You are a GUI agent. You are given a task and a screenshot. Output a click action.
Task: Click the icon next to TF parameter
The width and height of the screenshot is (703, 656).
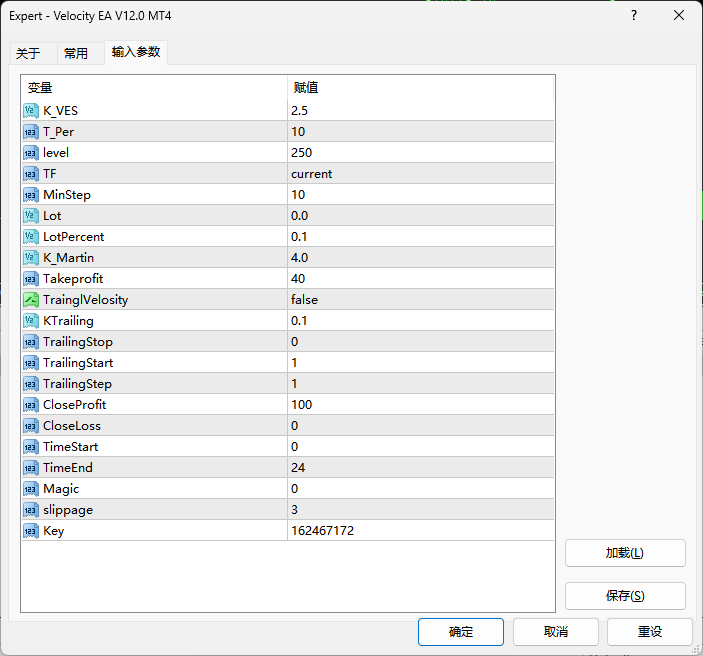coord(31,173)
